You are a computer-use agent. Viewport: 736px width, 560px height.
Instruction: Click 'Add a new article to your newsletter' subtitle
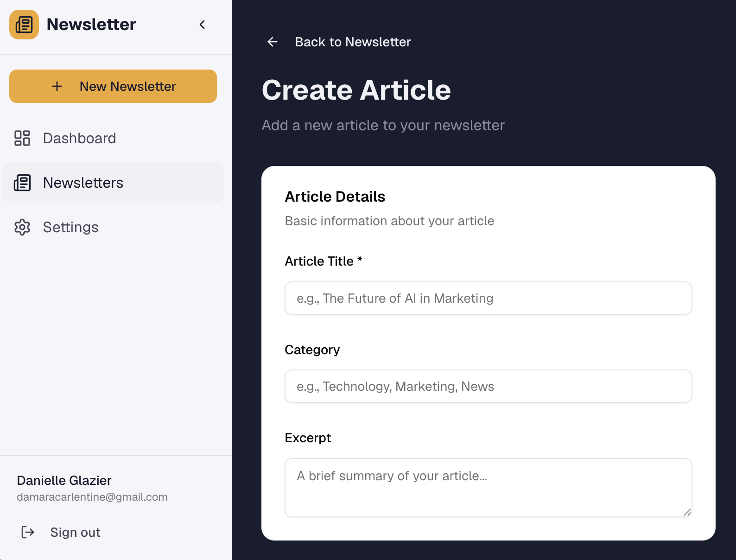coord(383,125)
